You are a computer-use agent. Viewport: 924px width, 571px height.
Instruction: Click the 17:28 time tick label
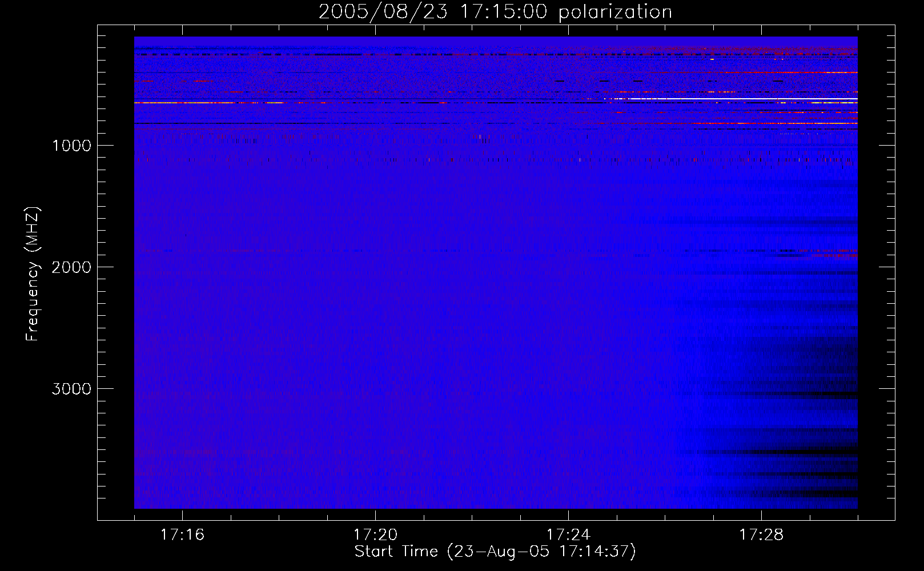[761, 534]
